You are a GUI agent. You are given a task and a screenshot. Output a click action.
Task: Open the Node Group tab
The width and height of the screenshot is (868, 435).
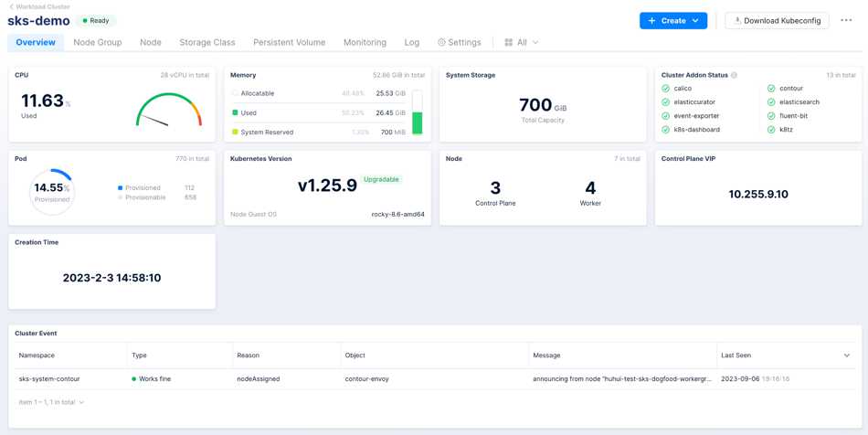[98, 42]
